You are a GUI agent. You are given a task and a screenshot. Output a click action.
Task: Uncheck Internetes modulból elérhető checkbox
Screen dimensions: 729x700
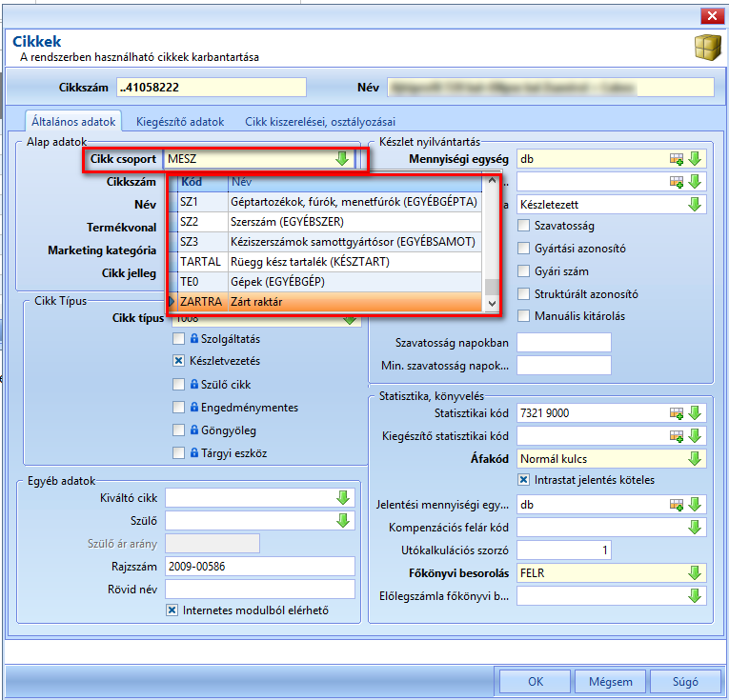[x=172, y=610]
